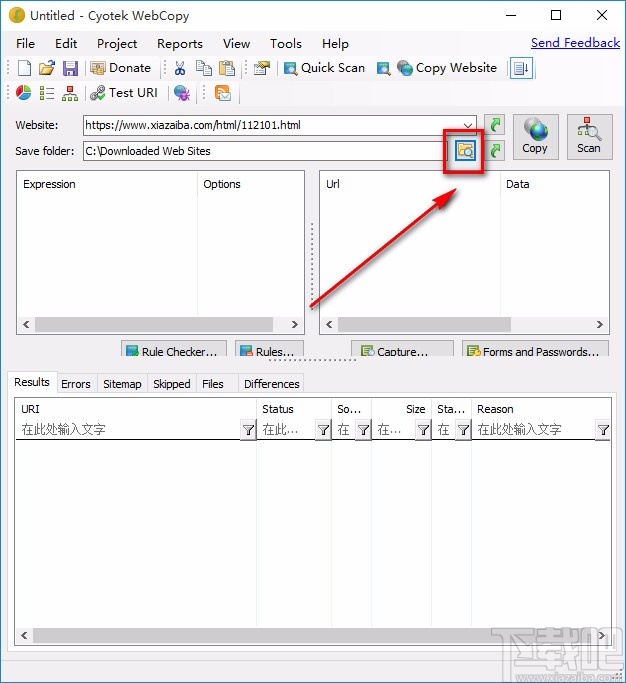The image size is (626, 683).
Task: Click the URI filter text field
Action: 128,430
